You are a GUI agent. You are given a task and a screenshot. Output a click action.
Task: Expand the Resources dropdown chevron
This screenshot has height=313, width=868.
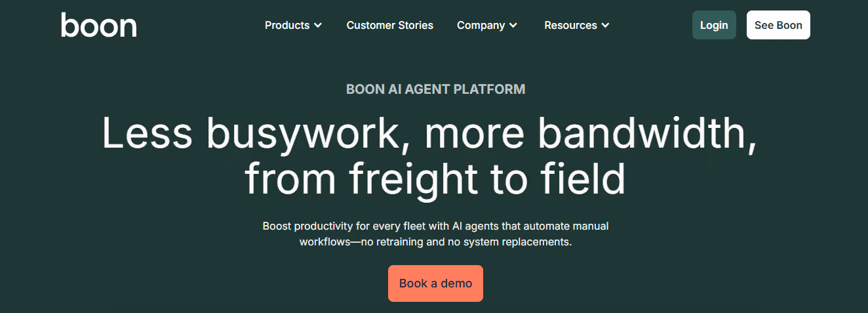(605, 26)
